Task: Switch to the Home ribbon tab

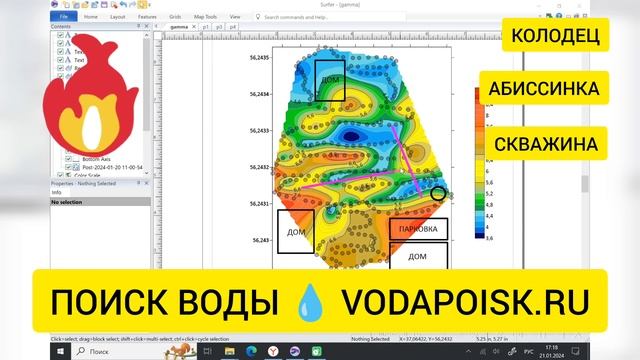Action: pyautogui.click(x=91, y=17)
